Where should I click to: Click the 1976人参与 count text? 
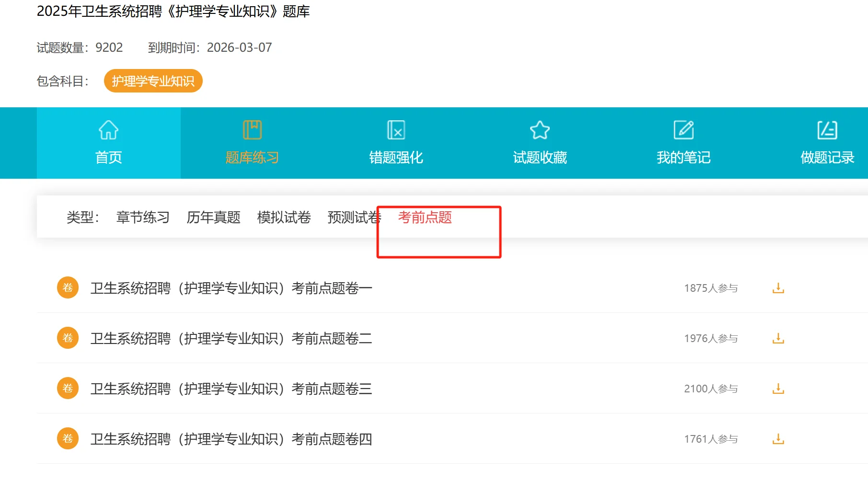pyautogui.click(x=711, y=338)
